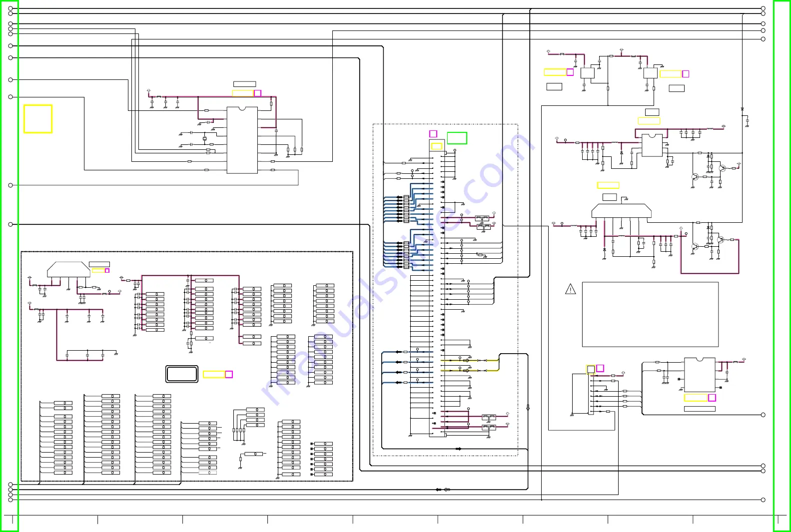The height and width of the screenshot is (532, 791).
Task: Click the yellow label box under the bottom-right IC
Action: [x=696, y=398]
